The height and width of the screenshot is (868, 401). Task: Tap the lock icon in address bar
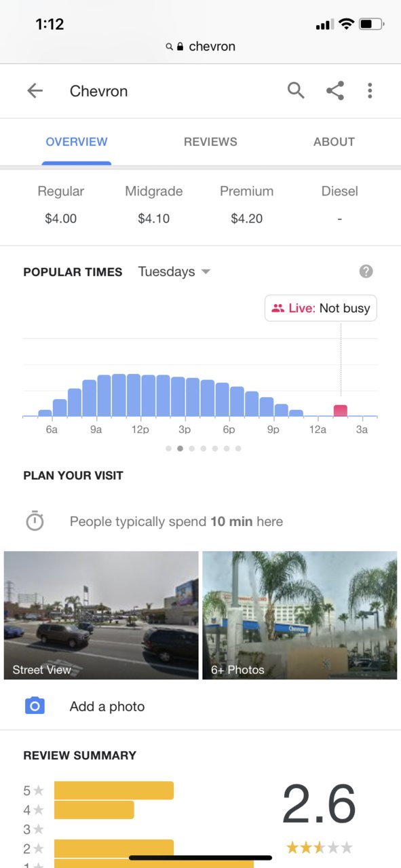click(180, 47)
